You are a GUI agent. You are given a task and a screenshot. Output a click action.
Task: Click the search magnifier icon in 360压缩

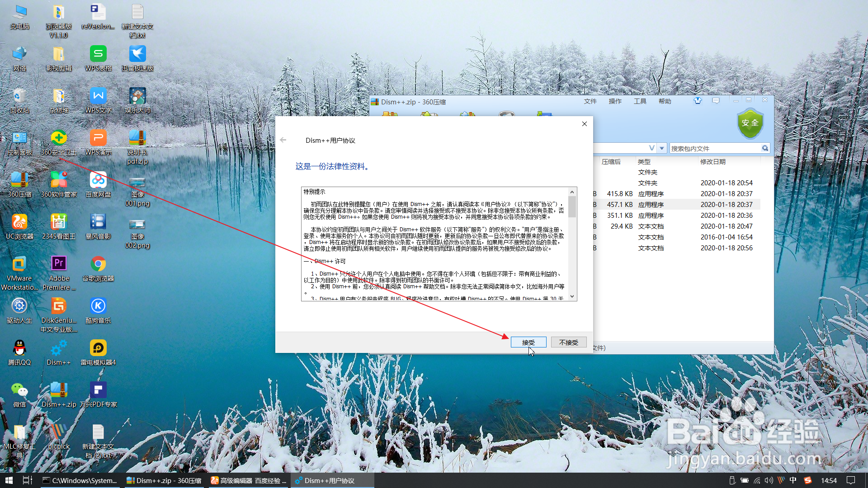pyautogui.click(x=765, y=148)
